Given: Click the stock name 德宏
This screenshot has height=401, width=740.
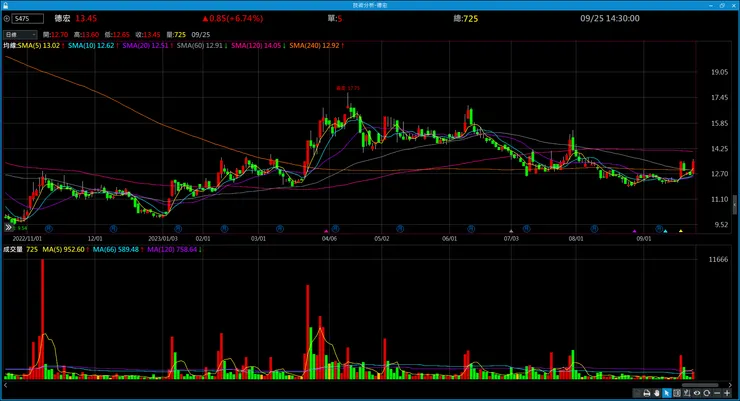Looking at the screenshot, I should click(x=62, y=19).
